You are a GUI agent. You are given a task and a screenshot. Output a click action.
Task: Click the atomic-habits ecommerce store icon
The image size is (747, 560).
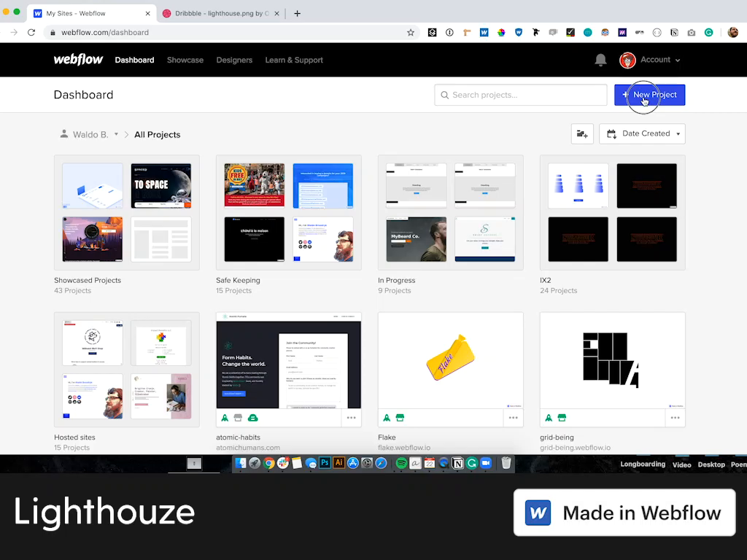(239, 418)
